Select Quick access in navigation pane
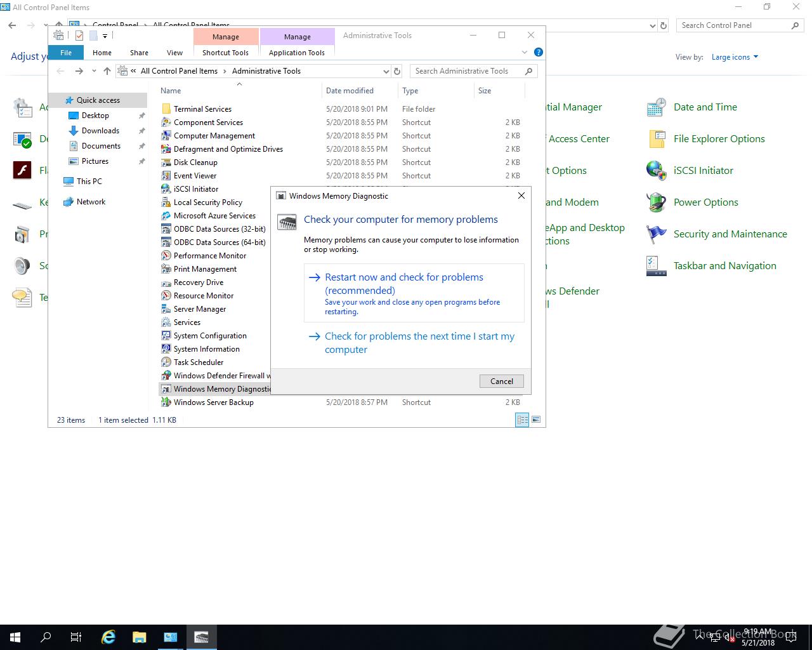Screen dimensions: 812x650 click(x=98, y=100)
